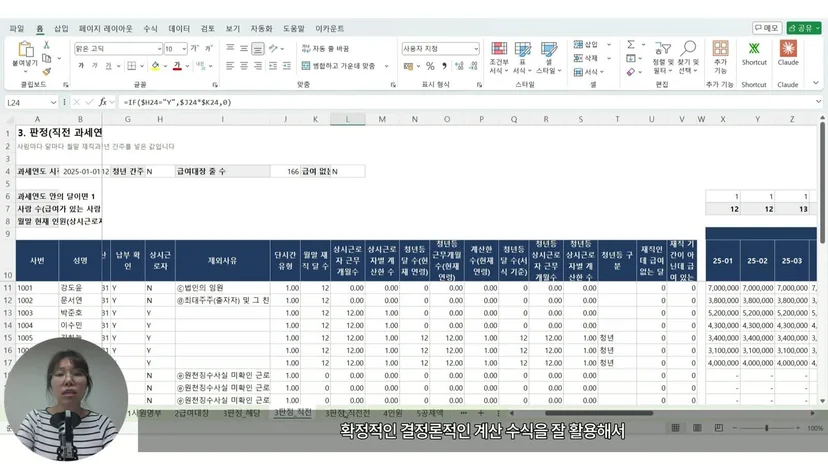This screenshot has height=466, width=828.
Task: Click the formula bar input field
Action: pos(465,102)
